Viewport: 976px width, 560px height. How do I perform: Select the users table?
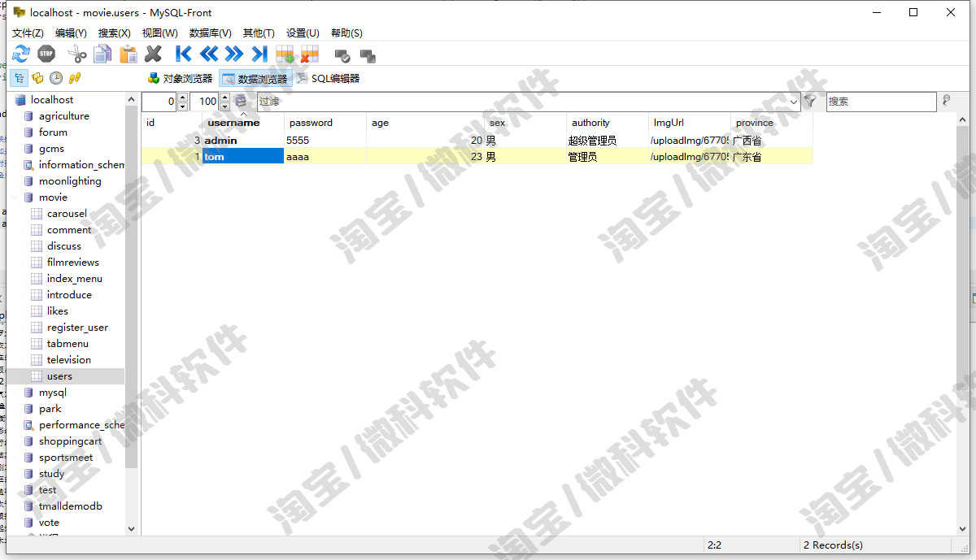[x=59, y=376]
